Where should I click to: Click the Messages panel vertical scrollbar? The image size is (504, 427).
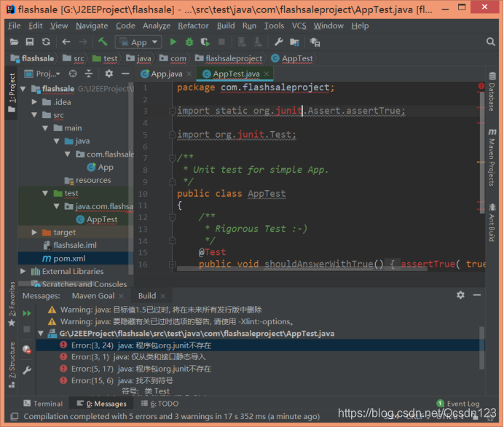click(481, 348)
